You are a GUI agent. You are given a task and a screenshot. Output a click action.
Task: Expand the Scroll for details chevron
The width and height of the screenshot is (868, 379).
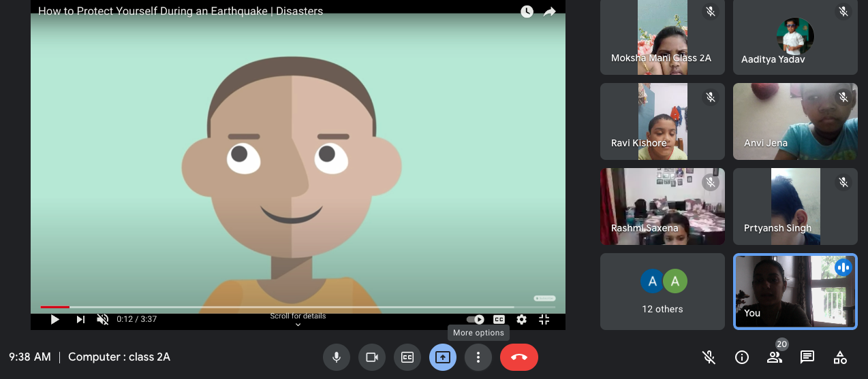coord(298,325)
